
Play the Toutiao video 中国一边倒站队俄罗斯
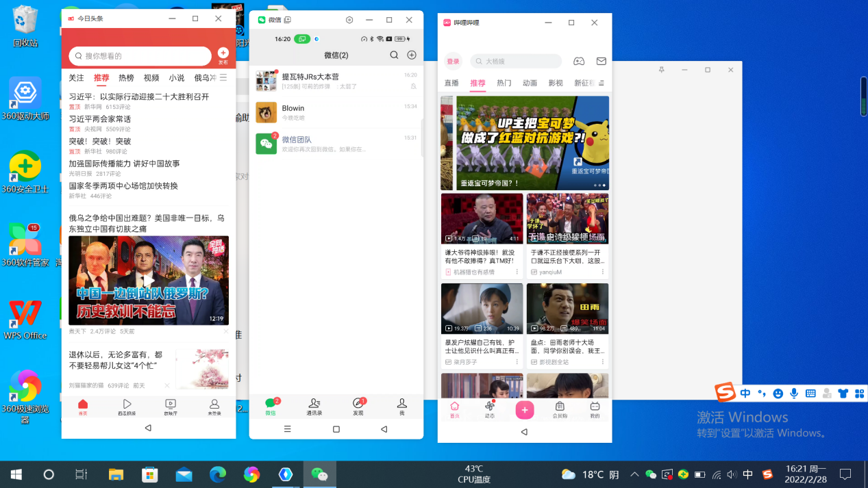148,281
